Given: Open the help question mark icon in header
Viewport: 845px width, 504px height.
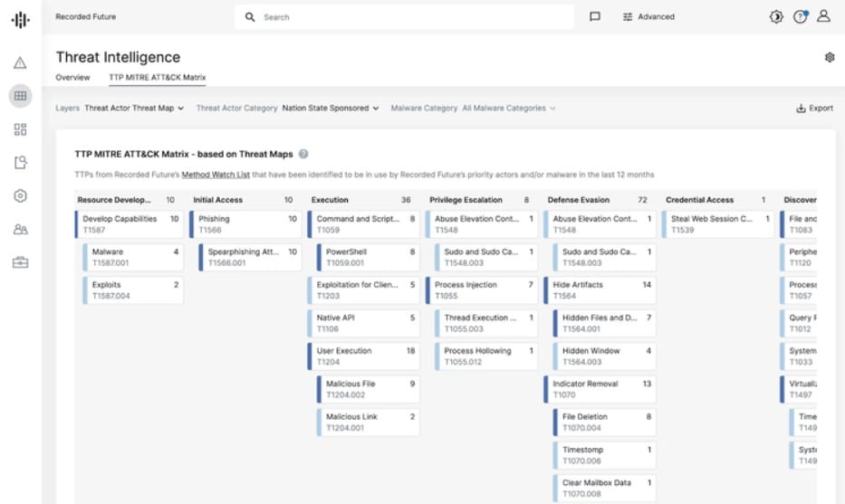Looking at the screenshot, I should 801,16.
